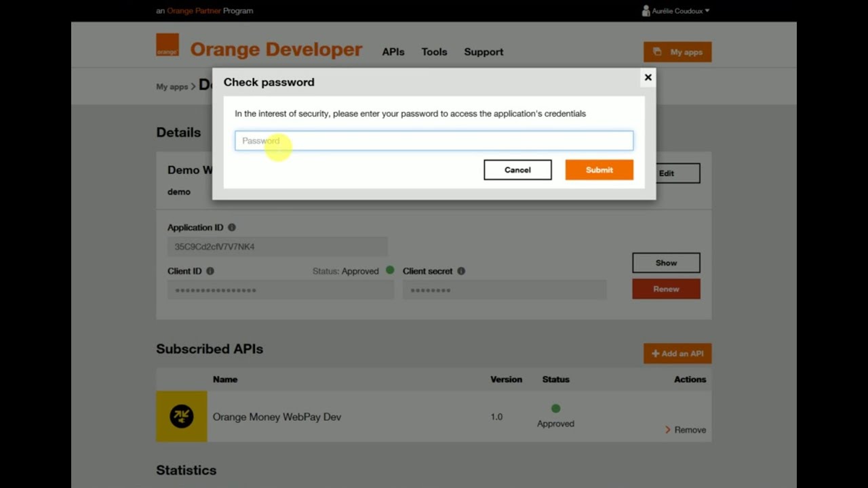Click version 1.0 in API row

click(496, 417)
